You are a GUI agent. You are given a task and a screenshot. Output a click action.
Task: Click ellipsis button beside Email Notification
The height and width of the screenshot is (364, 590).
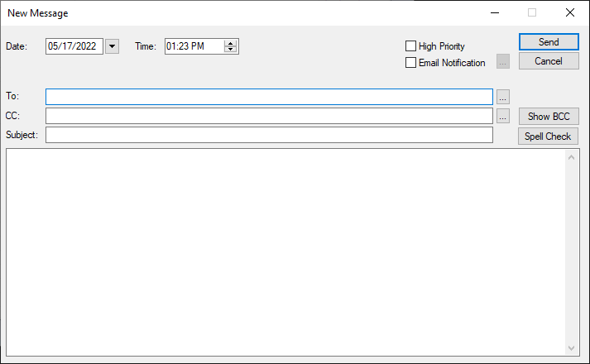click(x=503, y=61)
